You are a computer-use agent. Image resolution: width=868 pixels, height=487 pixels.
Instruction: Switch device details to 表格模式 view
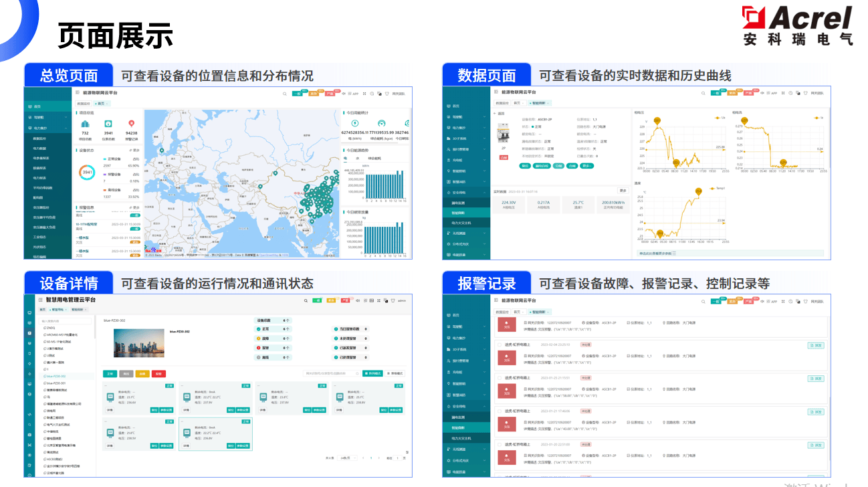396,373
